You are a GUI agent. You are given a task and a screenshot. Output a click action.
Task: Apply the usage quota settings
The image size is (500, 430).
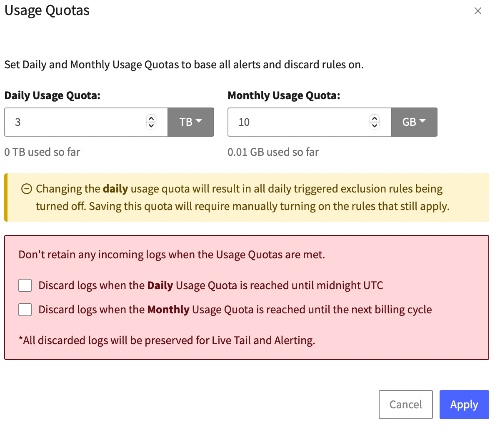point(464,404)
